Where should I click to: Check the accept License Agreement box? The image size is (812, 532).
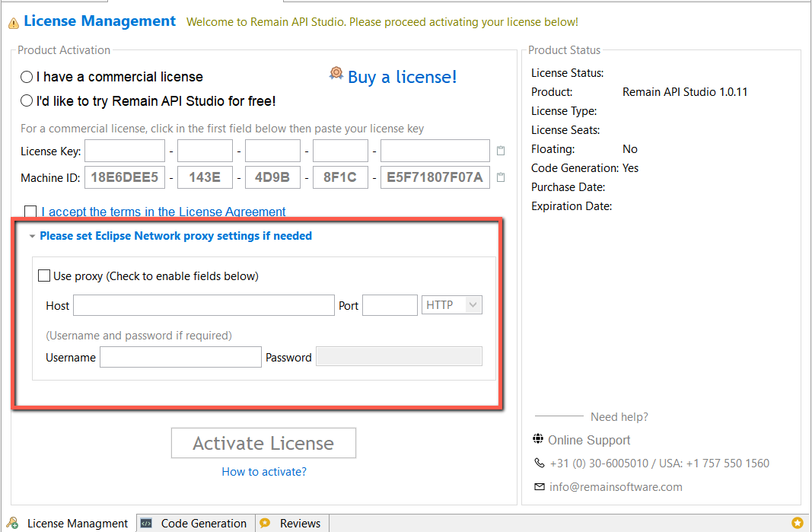[x=30, y=212]
